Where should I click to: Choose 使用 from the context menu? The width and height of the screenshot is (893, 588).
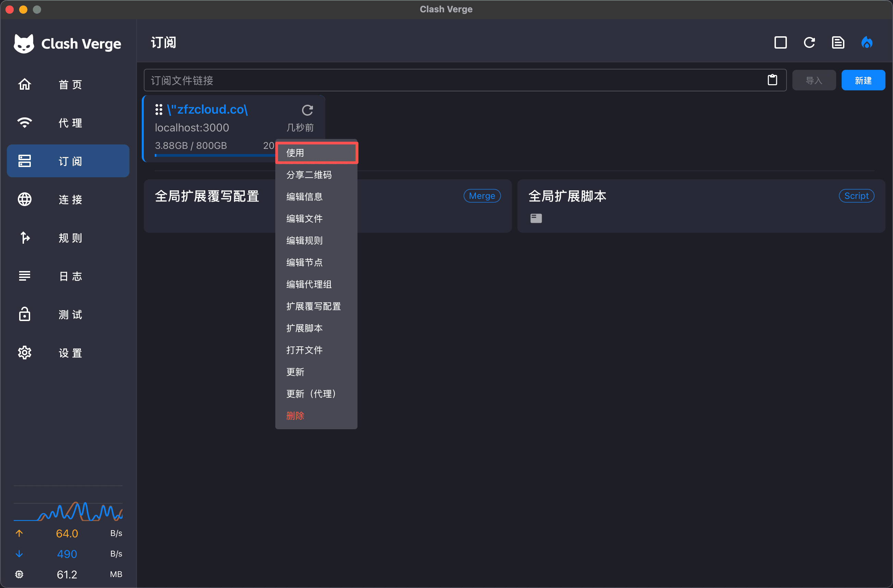click(x=316, y=153)
